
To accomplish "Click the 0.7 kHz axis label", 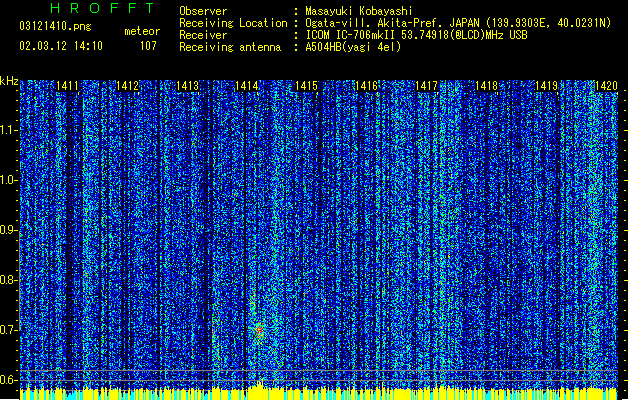I will click(x=8, y=330).
